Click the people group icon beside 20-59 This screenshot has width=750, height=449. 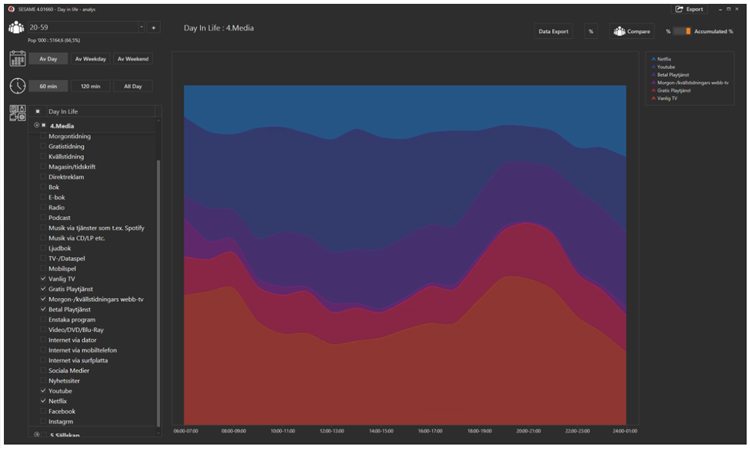pyautogui.click(x=16, y=28)
